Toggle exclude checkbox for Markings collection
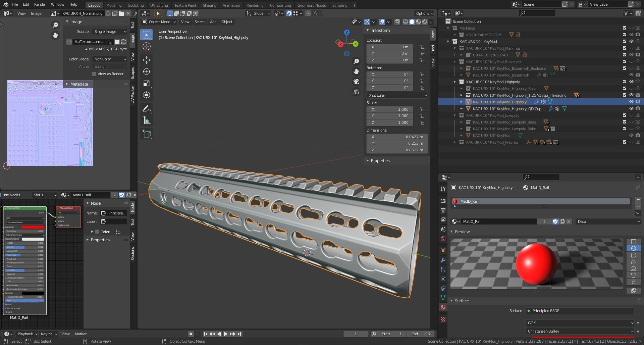Viewport: 644px width, 345px height. click(624, 28)
